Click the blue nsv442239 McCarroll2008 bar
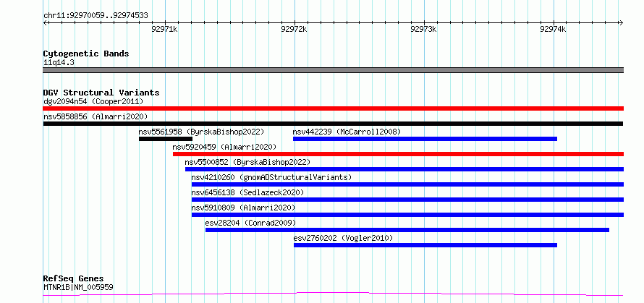644x303 pixels. (x=425, y=139)
